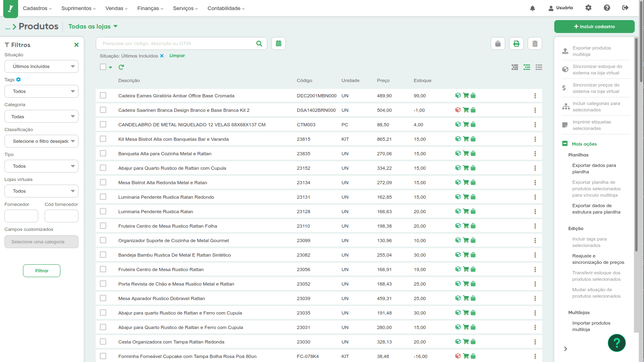Click the trash delete icon
Screen dimensions: 644x362
535,43
